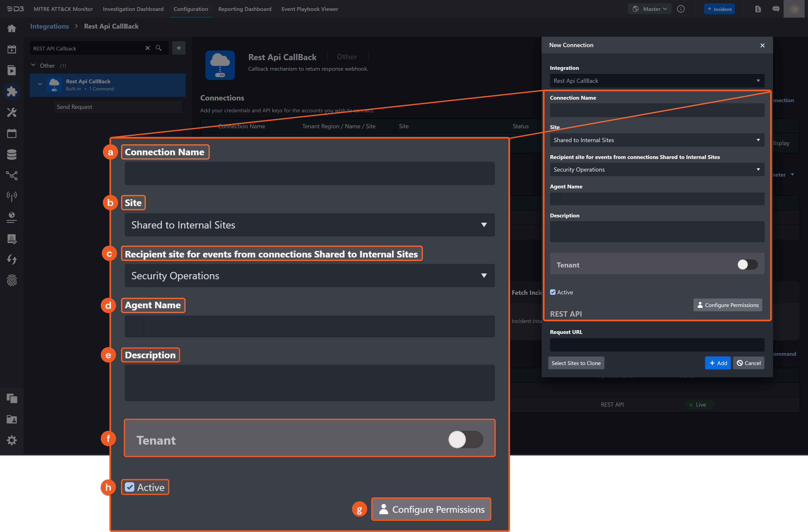Viewport: 808px width, 532px height.
Task: Open the Integrations puzzle icon in the sidebar
Action: [12, 91]
